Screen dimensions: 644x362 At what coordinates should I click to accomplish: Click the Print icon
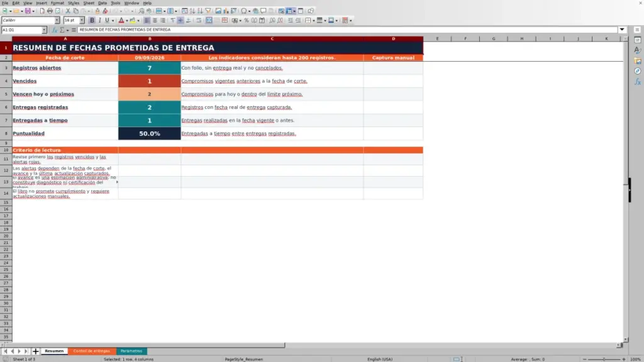tap(50, 11)
